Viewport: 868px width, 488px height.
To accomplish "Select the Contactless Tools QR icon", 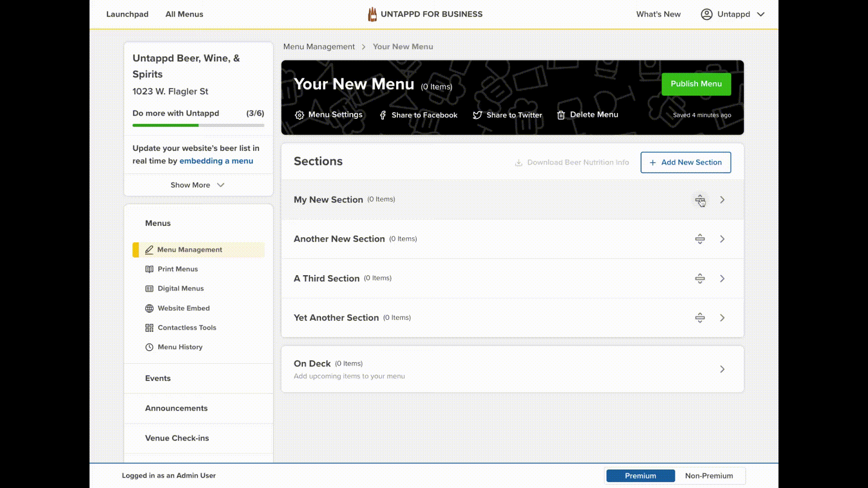I will pos(150,328).
